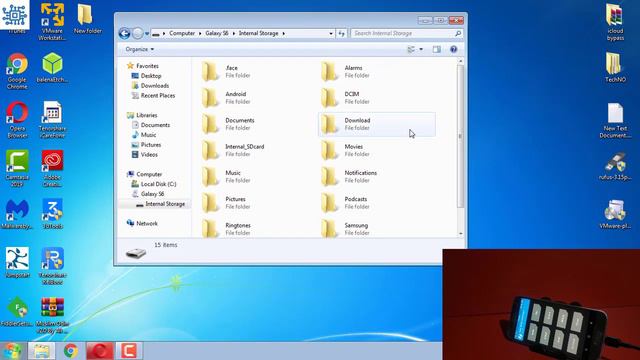Select Documents library in navigation pane
This screenshot has height=360, width=640.
point(155,125)
